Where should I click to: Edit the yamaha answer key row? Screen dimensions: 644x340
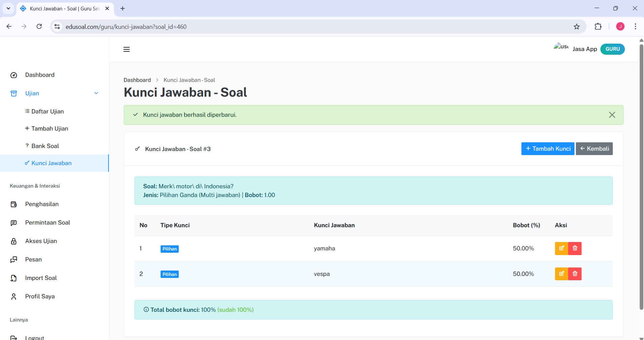tap(561, 248)
